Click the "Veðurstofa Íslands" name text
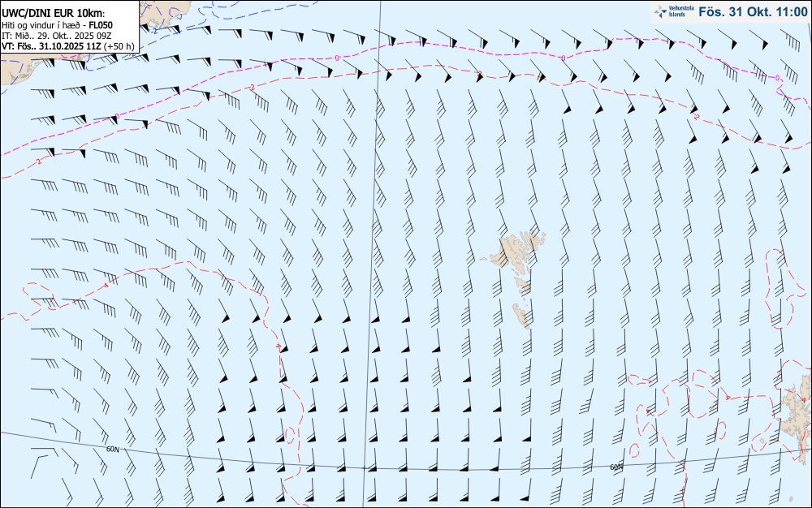 pyautogui.click(x=681, y=11)
